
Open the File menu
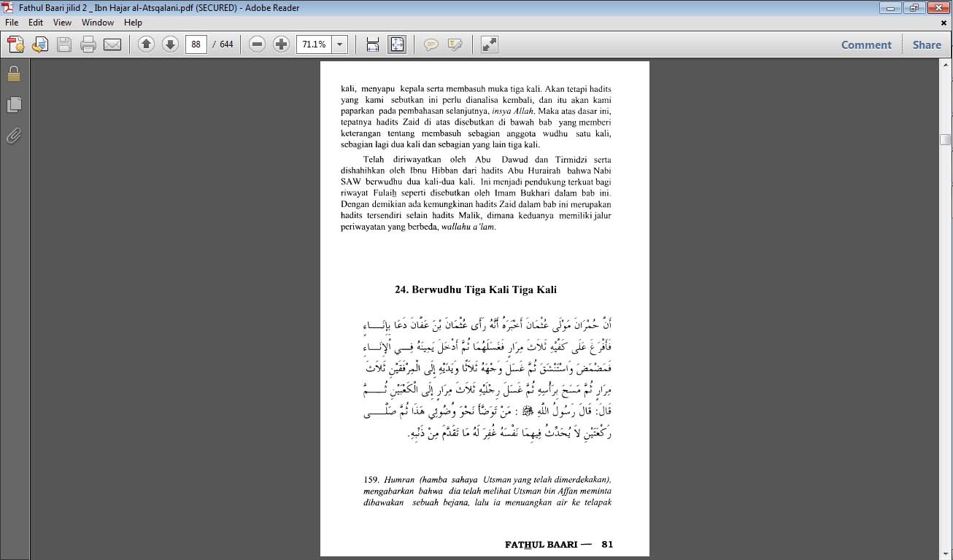[x=11, y=23]
